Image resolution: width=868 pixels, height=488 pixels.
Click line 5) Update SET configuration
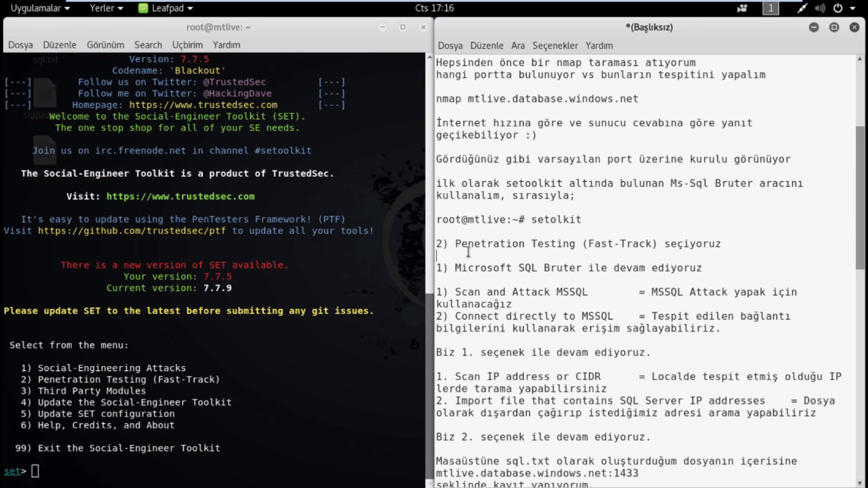[x=97, y=414]
